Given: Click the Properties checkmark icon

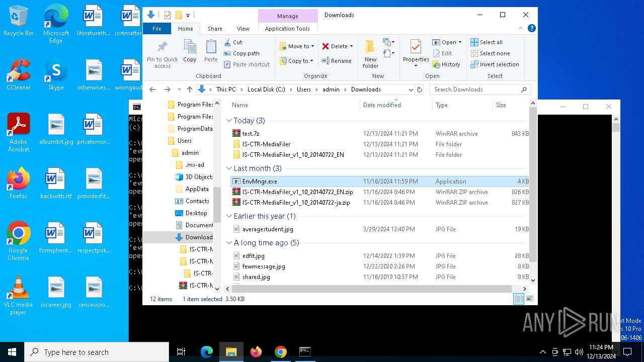Looking at the screenshot, I should [x=416, y=47].
